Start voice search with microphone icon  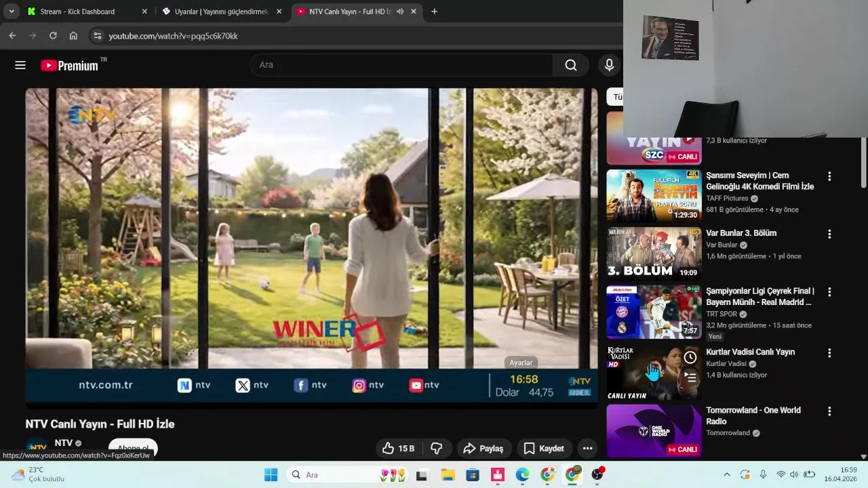pos(609,65)
